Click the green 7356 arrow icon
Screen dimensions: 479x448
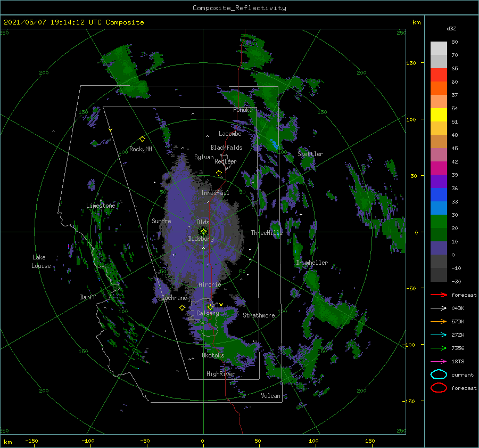pyautogui.click(x=439, y=348)
